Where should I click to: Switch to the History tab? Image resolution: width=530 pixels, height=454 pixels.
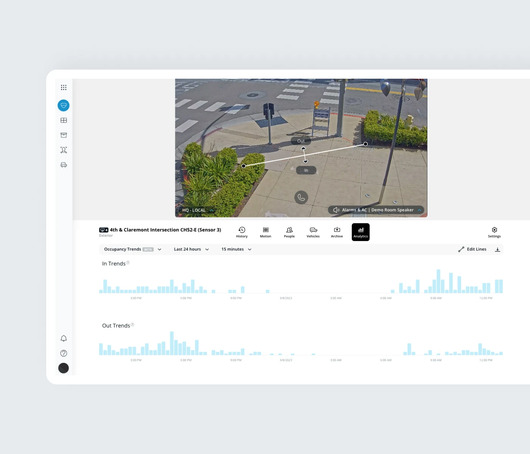(x=242, y=232)
